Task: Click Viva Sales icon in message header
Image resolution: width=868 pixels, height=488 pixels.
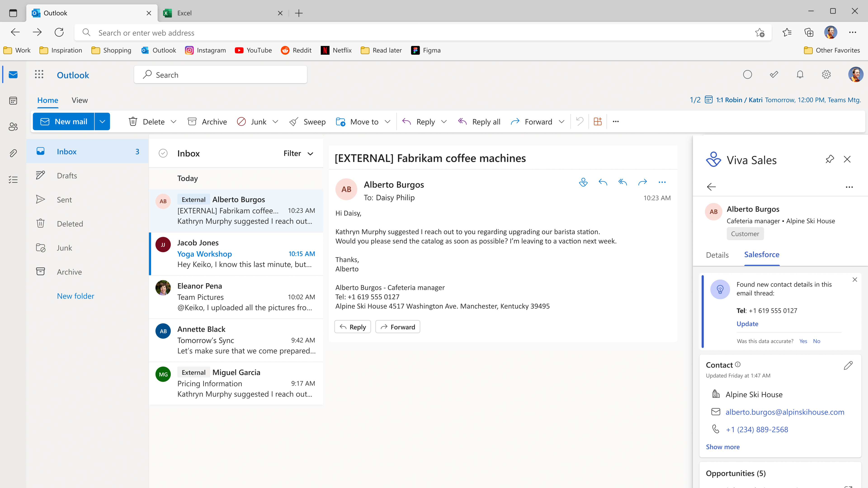Action: pos(583,182)
